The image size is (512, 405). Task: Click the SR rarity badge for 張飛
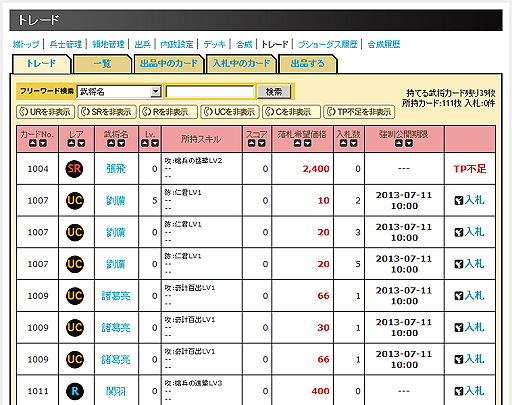(74, 169)
